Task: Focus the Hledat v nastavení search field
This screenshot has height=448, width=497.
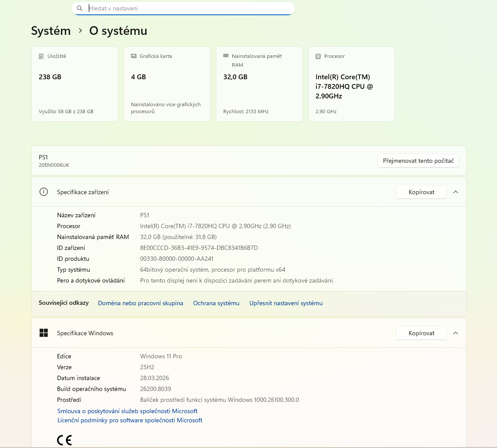Action: click(x=187, y=8)
